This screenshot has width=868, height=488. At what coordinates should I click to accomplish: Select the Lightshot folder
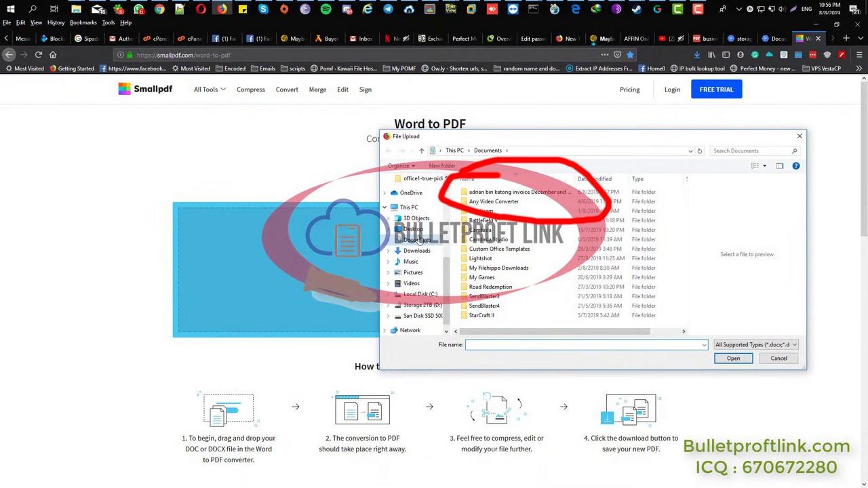(x=480, y=258)
